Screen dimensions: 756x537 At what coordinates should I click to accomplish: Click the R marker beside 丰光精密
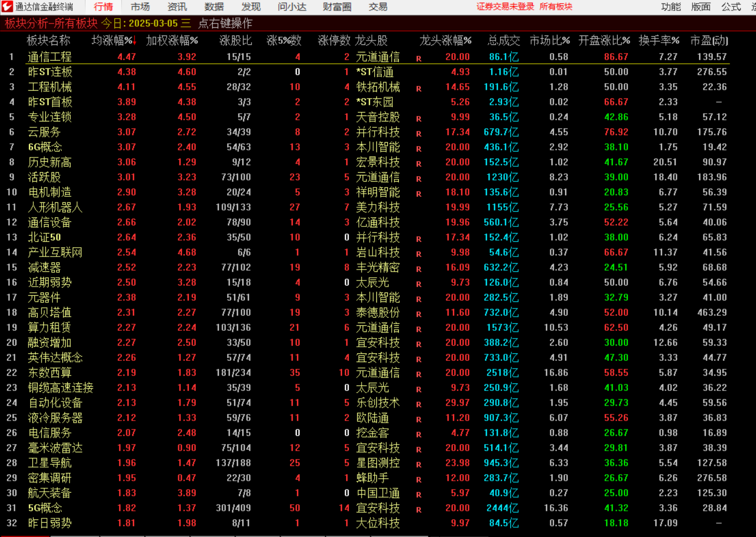pos(418,269)
